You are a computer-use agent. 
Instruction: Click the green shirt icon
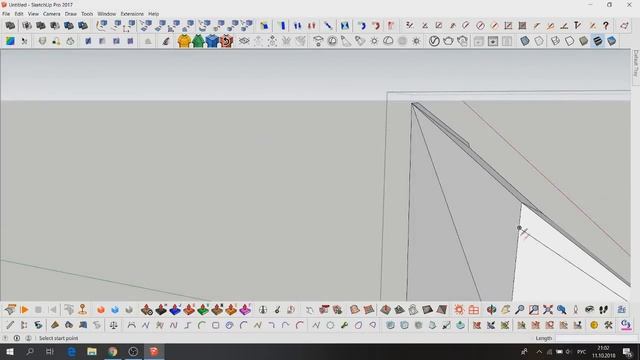click(x=198, y=41)
